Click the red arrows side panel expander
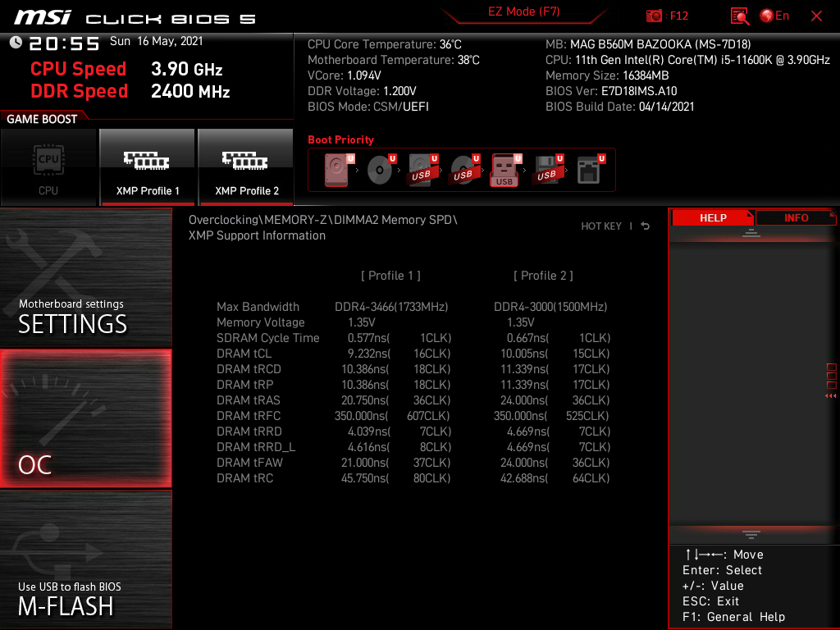Image resolution: width=840 pixels, height=630 pixels. (830, 396)
